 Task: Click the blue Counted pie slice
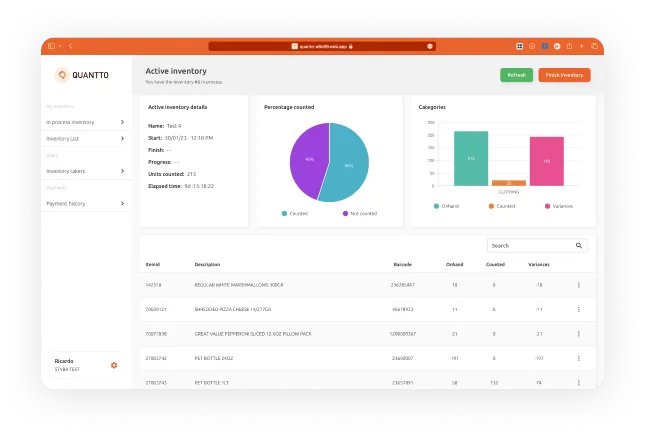point(348,165)
